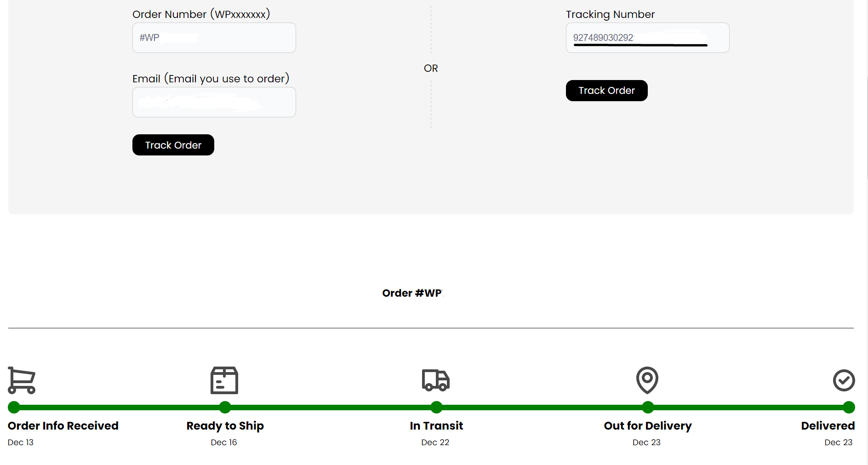Click Track Order under the Tracking Number field
The width and height of the screenshot is (868, 465).
click(x=606, y=90)
